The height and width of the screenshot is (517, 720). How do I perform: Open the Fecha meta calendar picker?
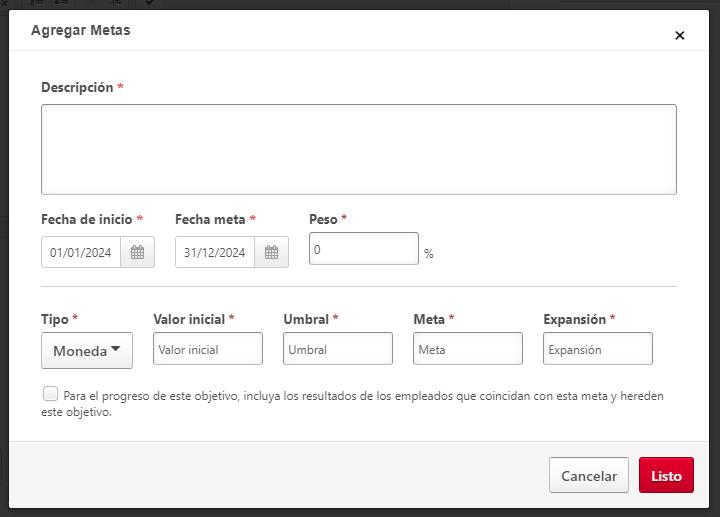pyautogui.click(x=271, y=253)
